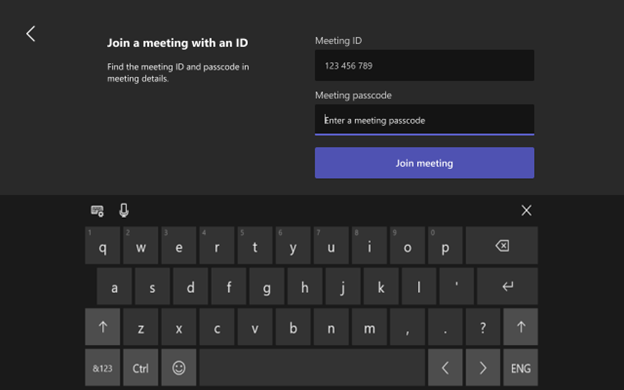Tap the q key
The width and height of the screenshot is (624, 390).
pyautogui.click(x=102, y=246)
